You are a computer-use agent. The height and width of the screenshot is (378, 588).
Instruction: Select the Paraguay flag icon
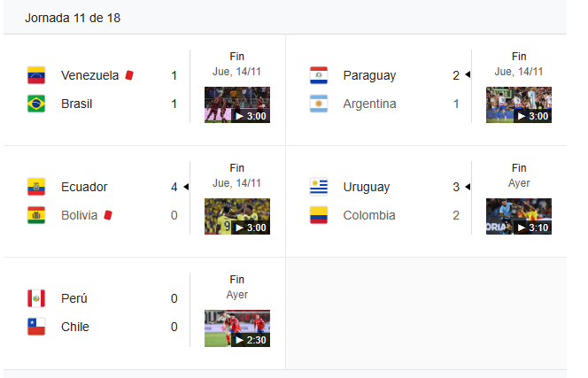319,75
